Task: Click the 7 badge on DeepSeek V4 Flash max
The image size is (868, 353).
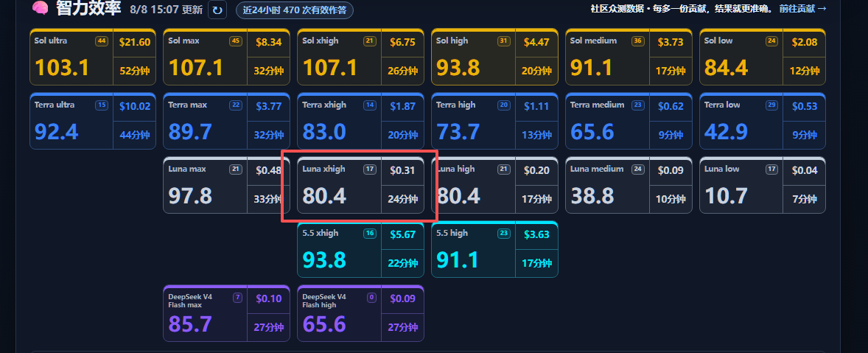Action: tap(238, 298)
